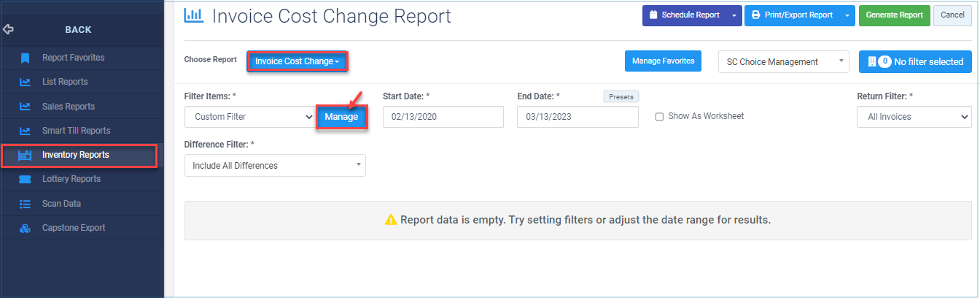Select Inventory Reports menu item
This screenshot has width=980, height=298.
coord(76,155)
